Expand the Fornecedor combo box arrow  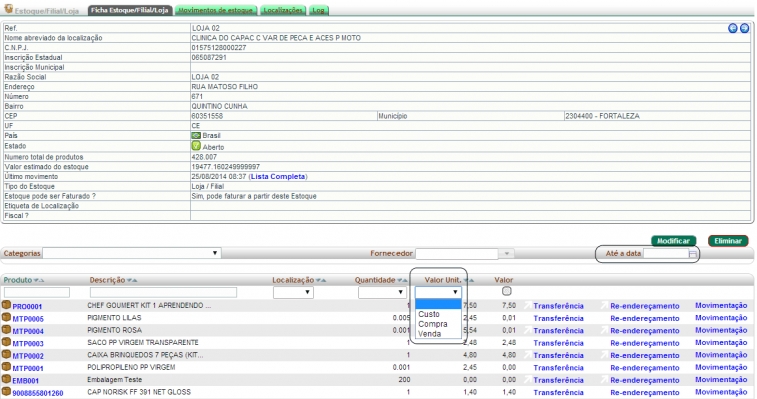coord(506,253)
